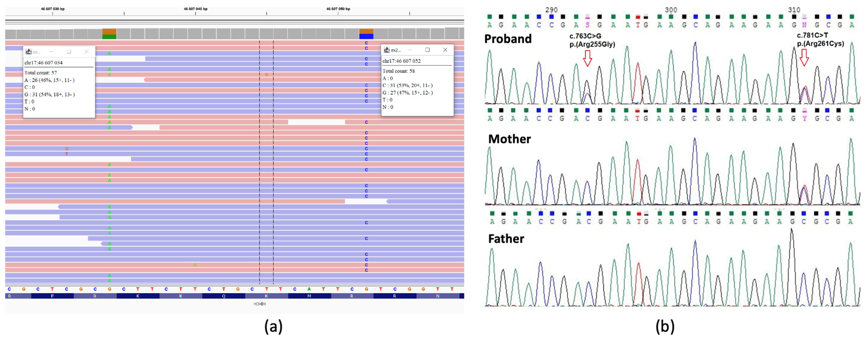Click the red arrow under c.763C>G annotation
The width and height of the screenshot is (868, 342).
pos(587,58)
